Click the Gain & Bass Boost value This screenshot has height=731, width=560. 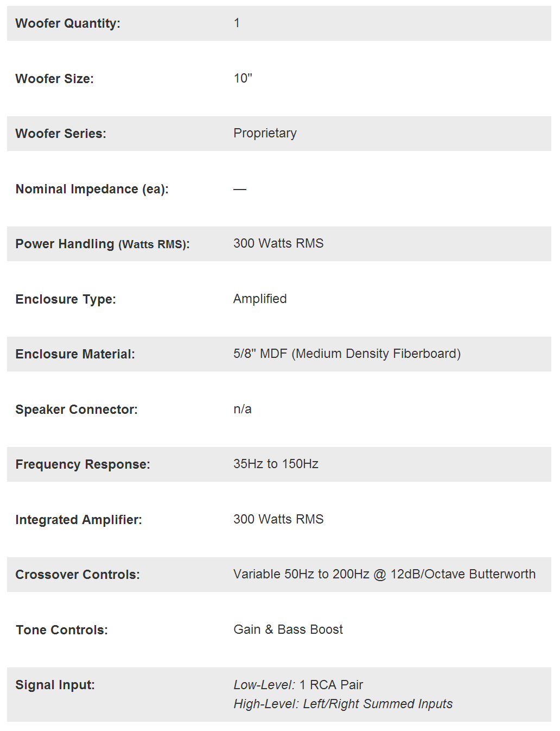point(288,629)
